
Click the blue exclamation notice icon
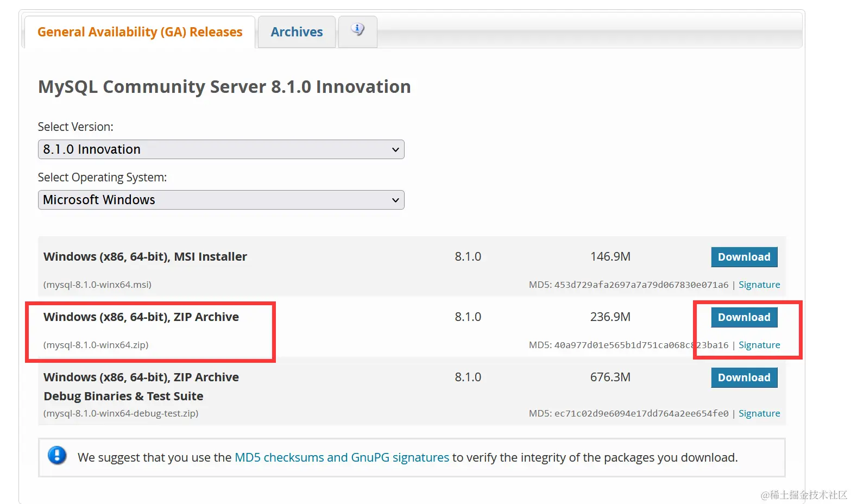[57, 455]
